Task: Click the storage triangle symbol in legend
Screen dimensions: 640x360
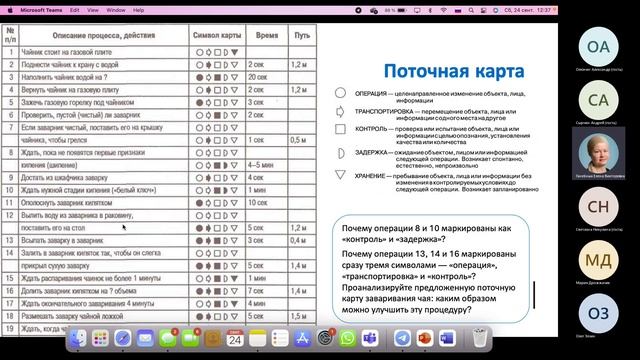Action: (x=340, y=175)
